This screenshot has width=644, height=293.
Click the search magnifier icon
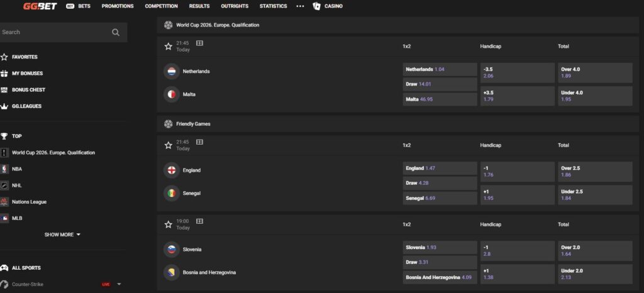pos(116,33)
